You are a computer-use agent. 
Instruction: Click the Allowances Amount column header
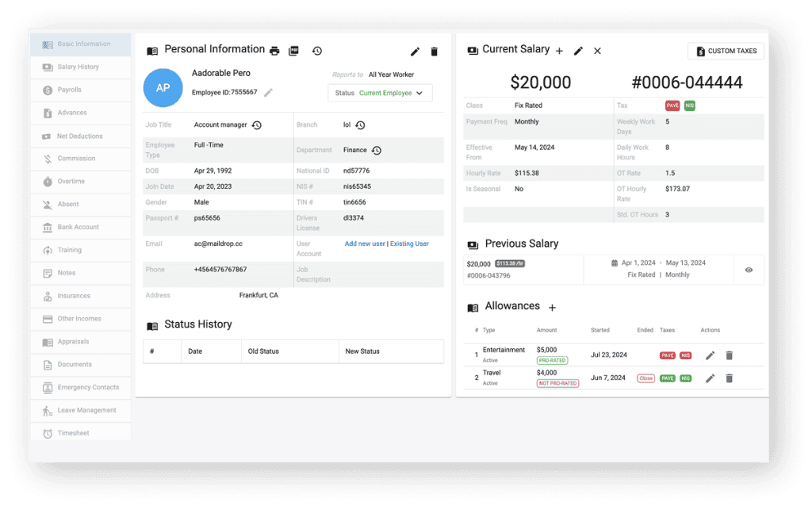pos(547,330)
